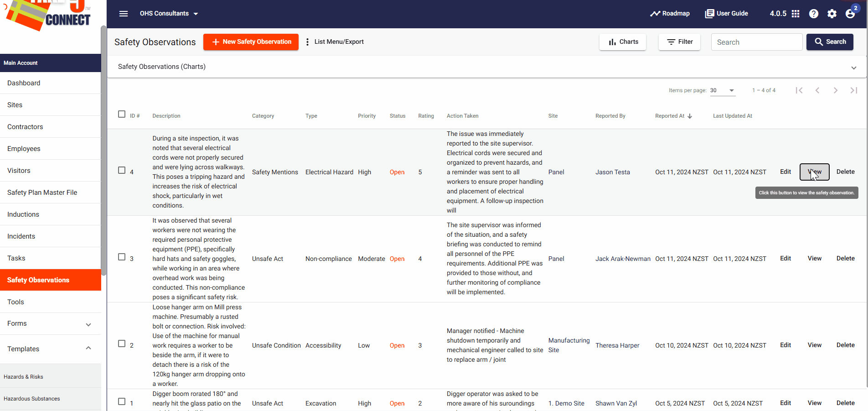Click the three-dot List Menu/Export
The image size is (868, 411).
pos(334,42)
